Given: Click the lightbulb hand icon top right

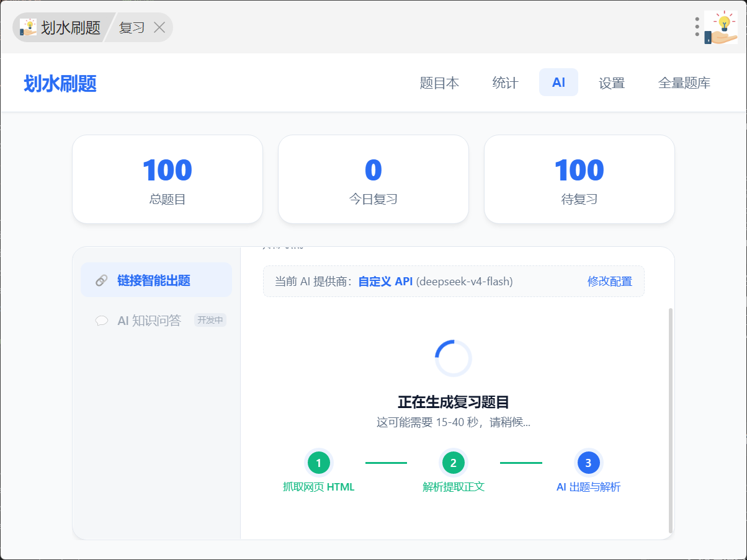Looking at the screenshot, I should 721,27.
